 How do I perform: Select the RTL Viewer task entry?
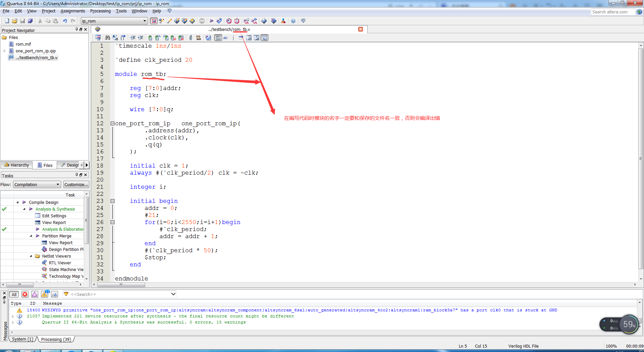pyautogui.click(x=60, y=263)
